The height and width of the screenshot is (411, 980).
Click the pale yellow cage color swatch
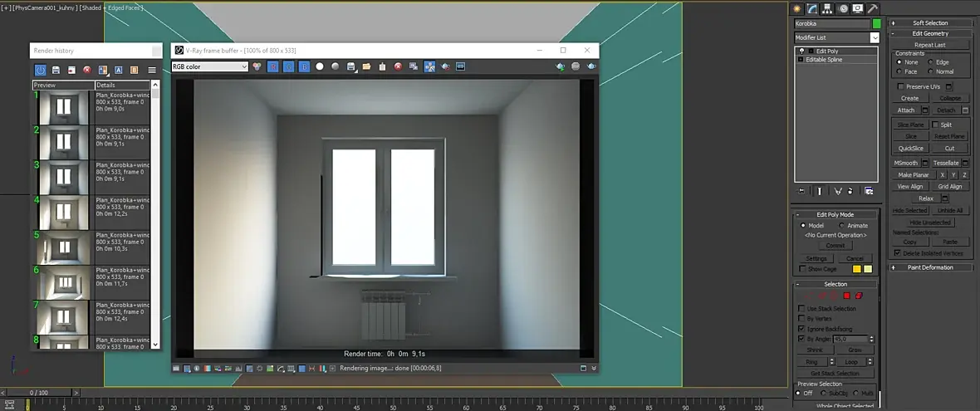(868, 269)
